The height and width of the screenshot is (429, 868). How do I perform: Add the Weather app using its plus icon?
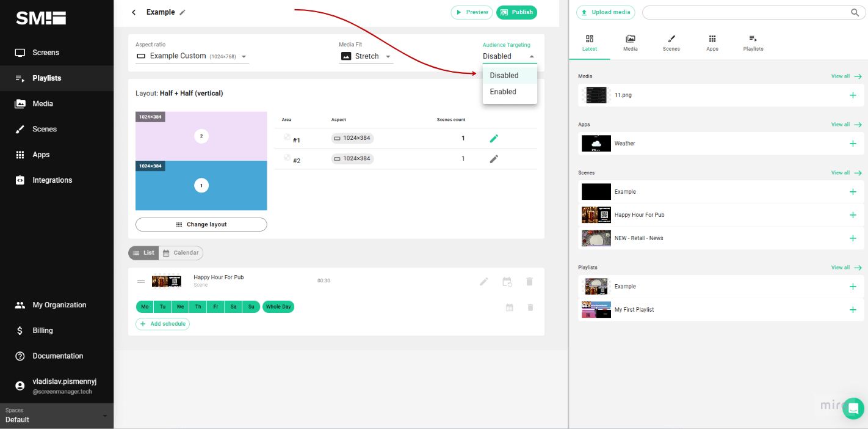[853, 144]
